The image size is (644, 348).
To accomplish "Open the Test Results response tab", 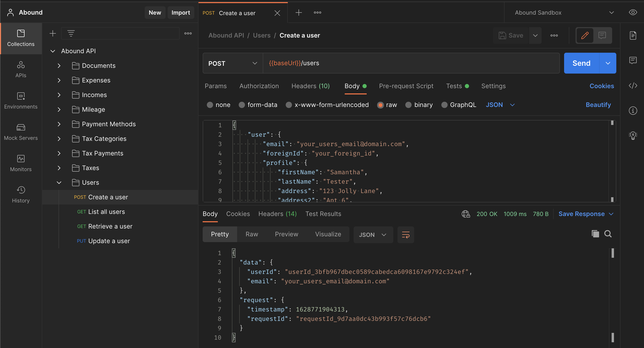I will click(323, 214).
